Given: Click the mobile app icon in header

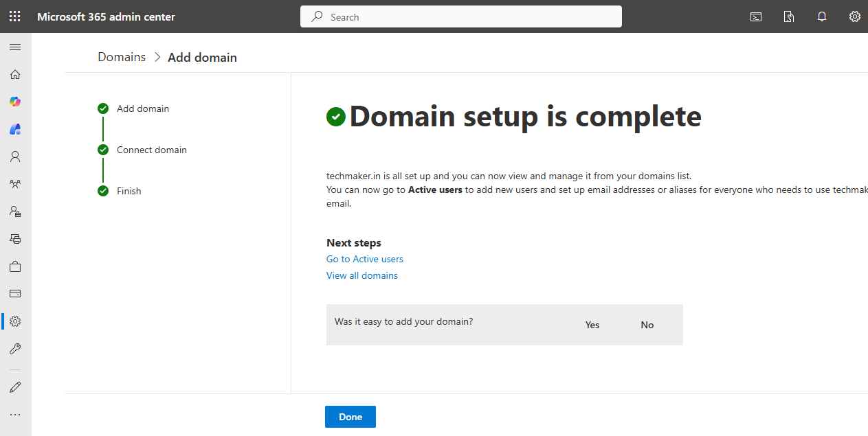Looking at the screenshot, I should [x=789, y=17].
